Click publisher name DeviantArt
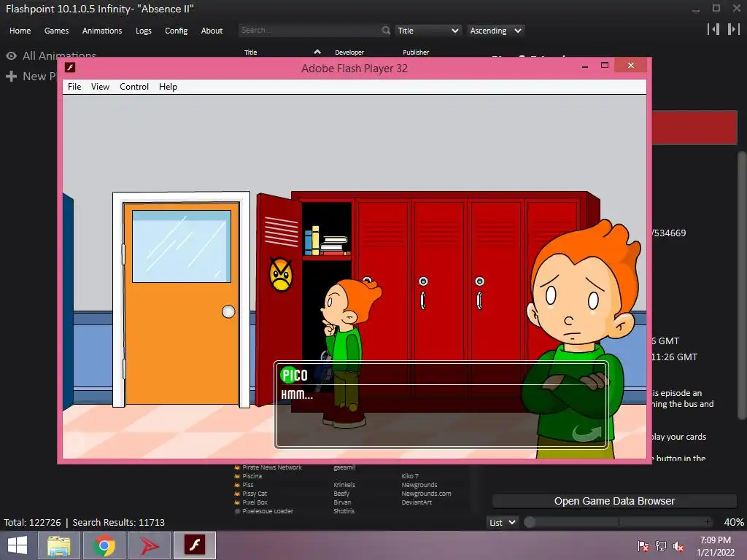 pos(417,502)
